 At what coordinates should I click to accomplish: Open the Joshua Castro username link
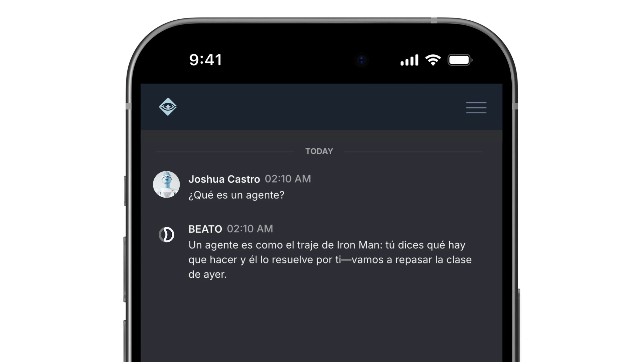(224, 179)
